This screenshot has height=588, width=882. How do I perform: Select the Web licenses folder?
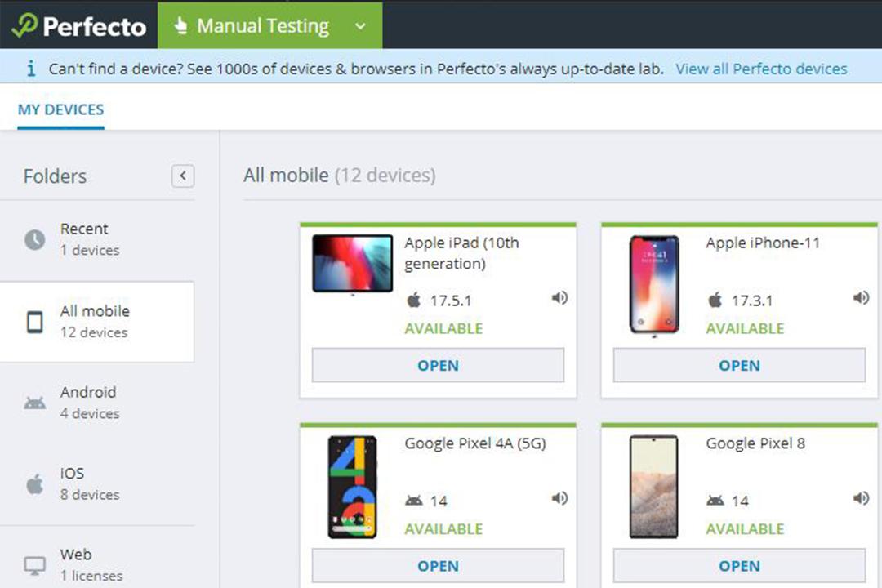coord(97,565)
